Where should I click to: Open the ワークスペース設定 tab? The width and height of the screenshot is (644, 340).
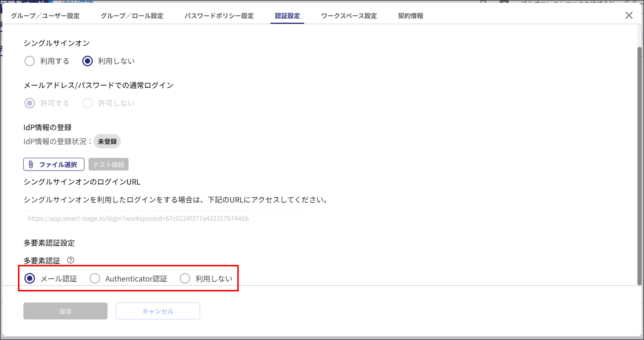click(349, 16)
